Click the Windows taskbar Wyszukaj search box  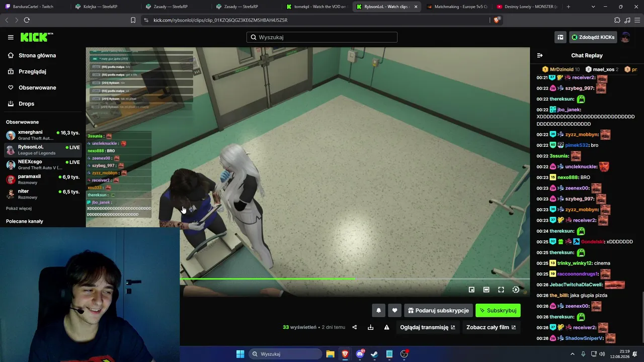[286, 354]
